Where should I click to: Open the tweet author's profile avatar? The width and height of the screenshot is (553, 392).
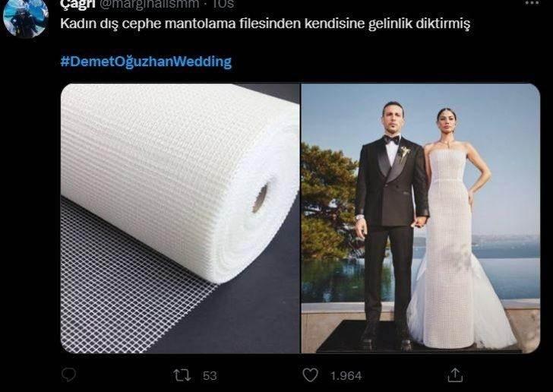(25, 17)
